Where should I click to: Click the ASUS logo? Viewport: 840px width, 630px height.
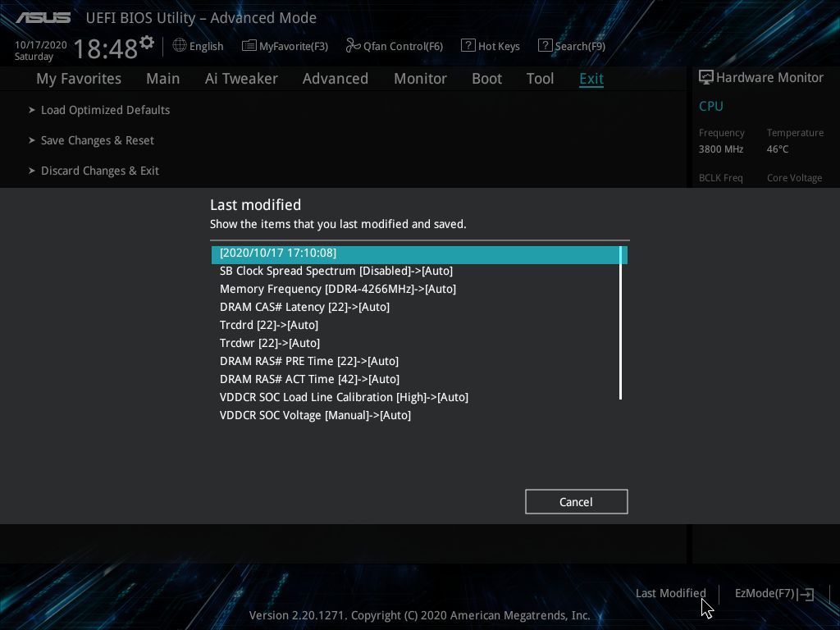click(43, 18)
